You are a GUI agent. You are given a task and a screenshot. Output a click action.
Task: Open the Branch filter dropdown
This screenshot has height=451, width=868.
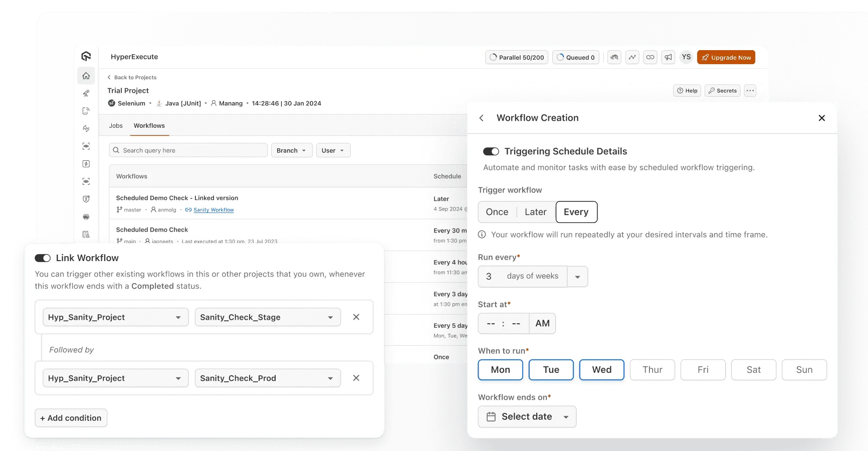[292, 150]
